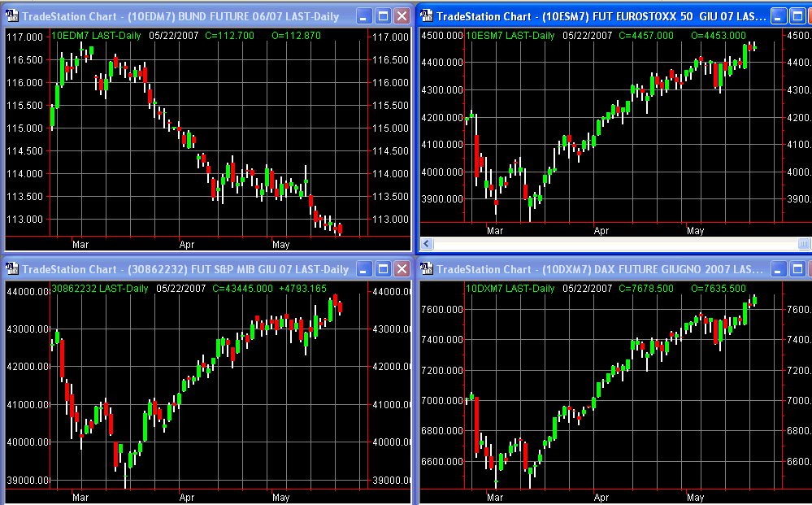
Task: Minimize the Bund Future chart window
Action: [365, 16]
